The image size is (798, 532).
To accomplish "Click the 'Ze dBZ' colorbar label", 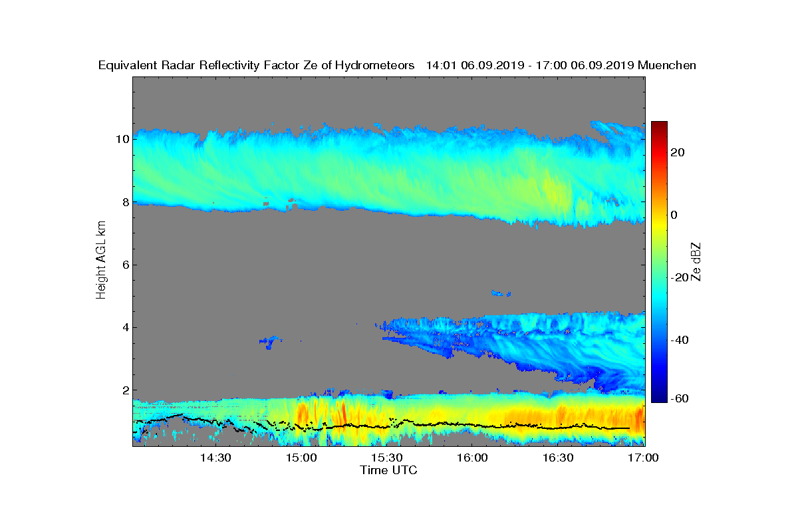I will (696, 261).
